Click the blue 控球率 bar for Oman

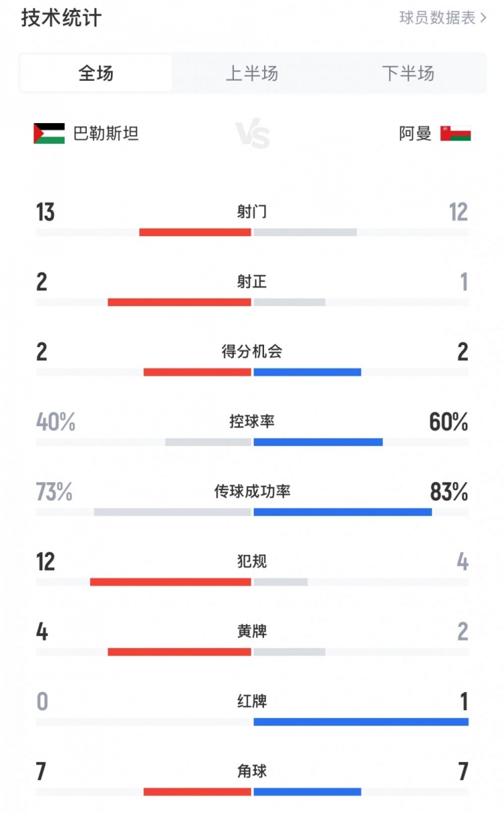[x=318, y=442]
